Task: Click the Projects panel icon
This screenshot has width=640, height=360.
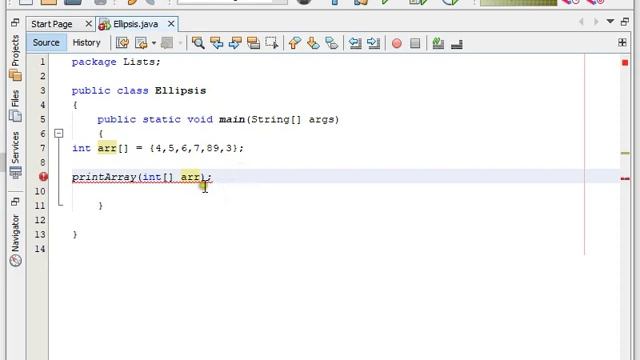Action: pyautogui.click(x=16, y=76)
